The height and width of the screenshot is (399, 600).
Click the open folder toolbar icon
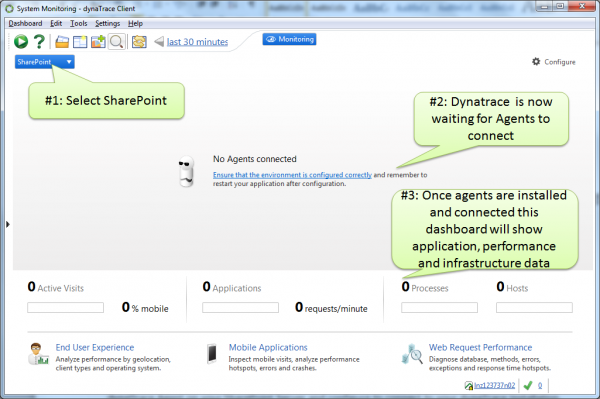point(62,42)
